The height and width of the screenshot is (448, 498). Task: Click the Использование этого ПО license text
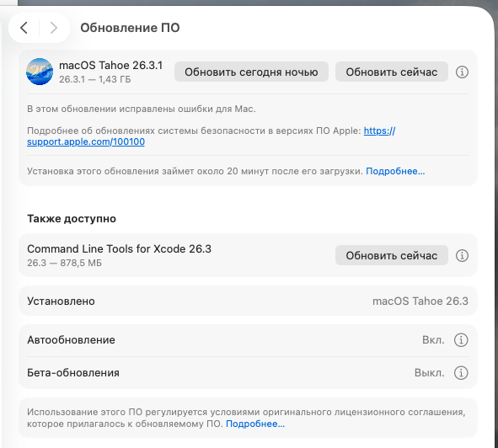point(246,418)
